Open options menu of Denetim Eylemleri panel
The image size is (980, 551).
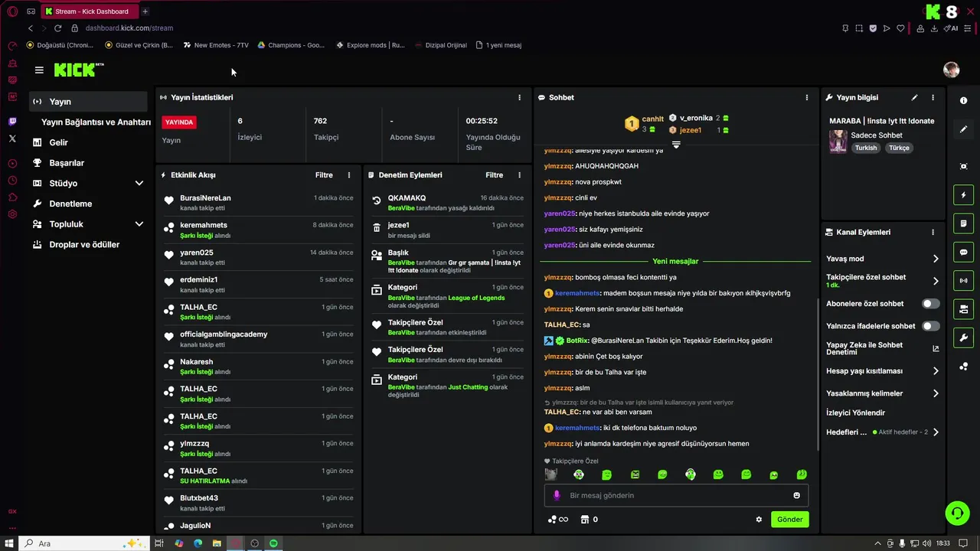519,175
